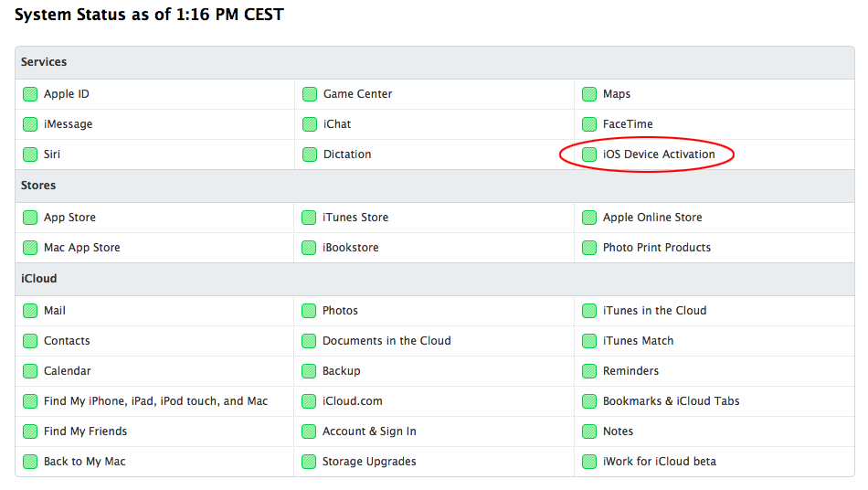Image resolution: width=868 pixels, height=490 pixels.
Task: Click the Find My iPhone, iPad, iPod touch label
Action: (x=155, y=401)
